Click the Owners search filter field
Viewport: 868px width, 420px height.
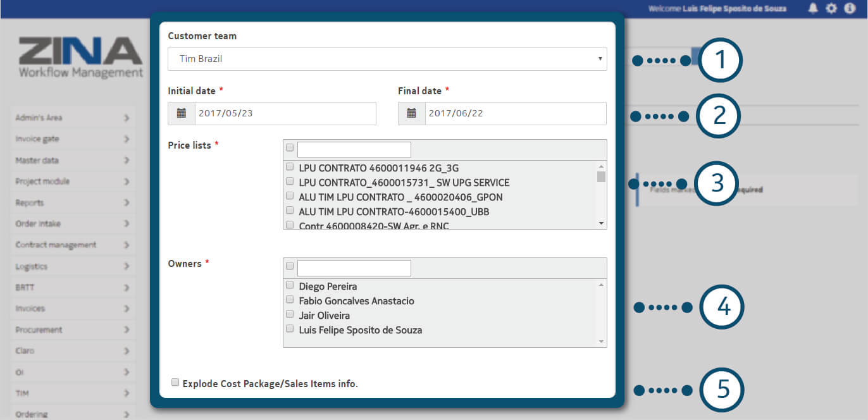[x=354, y=268]
